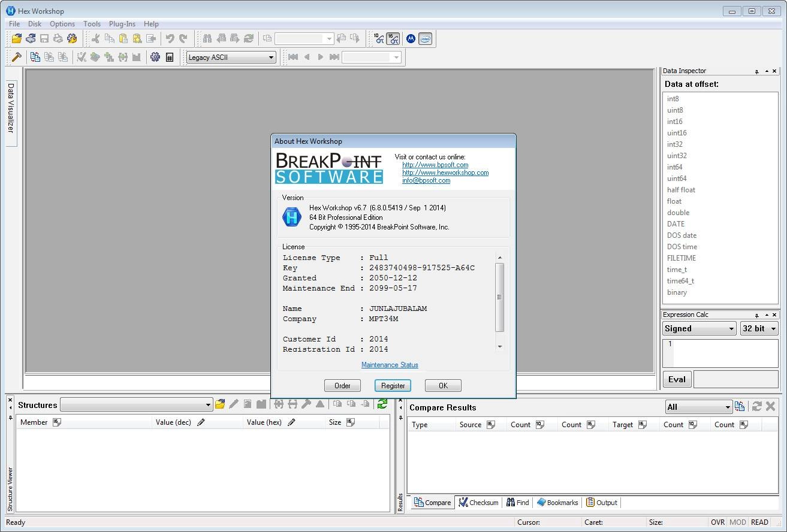Image resolution: width=787 pixels, height=532 pixels.
Task: Open the Disk menu
Action: pyautogui.click(x=35, y=24)
